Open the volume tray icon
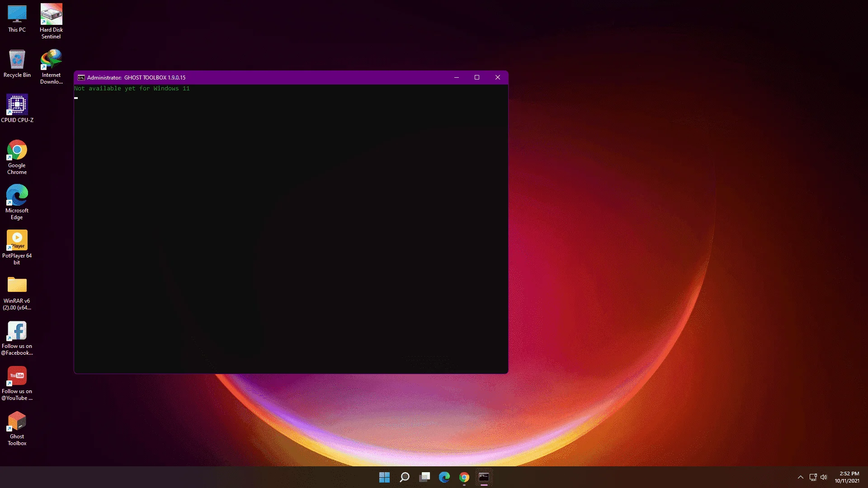The width and height of the screenshot is (868, 488). click(824, 477)
